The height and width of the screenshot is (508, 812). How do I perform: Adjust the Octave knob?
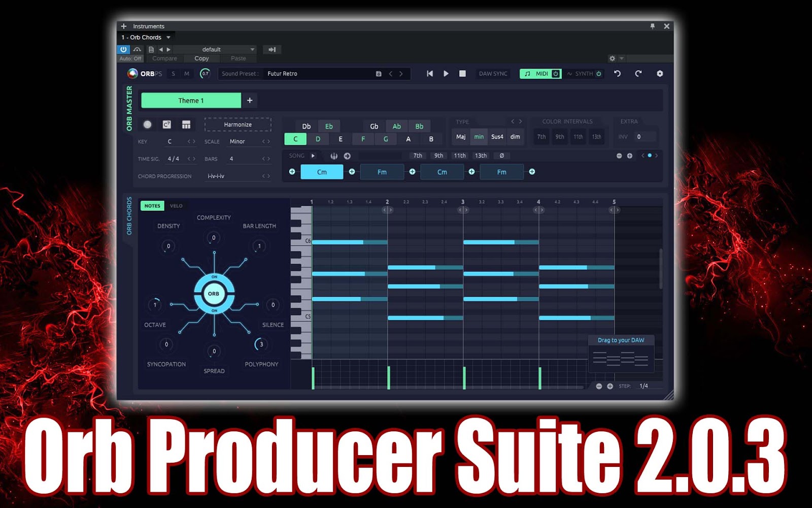155,305
